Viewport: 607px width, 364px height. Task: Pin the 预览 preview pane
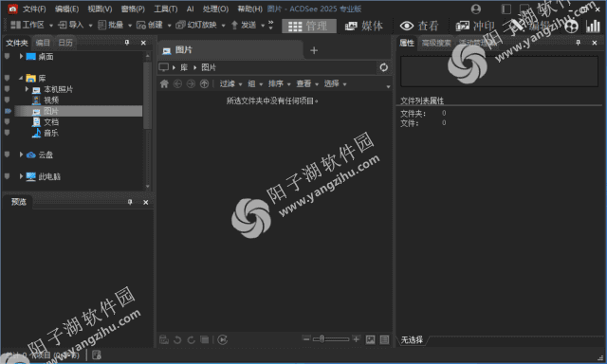coord(130,202)
